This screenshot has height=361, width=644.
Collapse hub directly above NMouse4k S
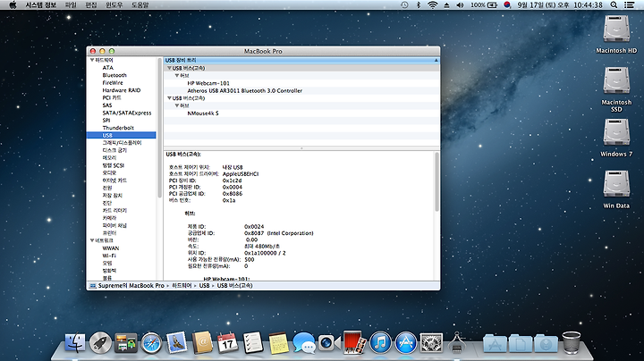177,105
